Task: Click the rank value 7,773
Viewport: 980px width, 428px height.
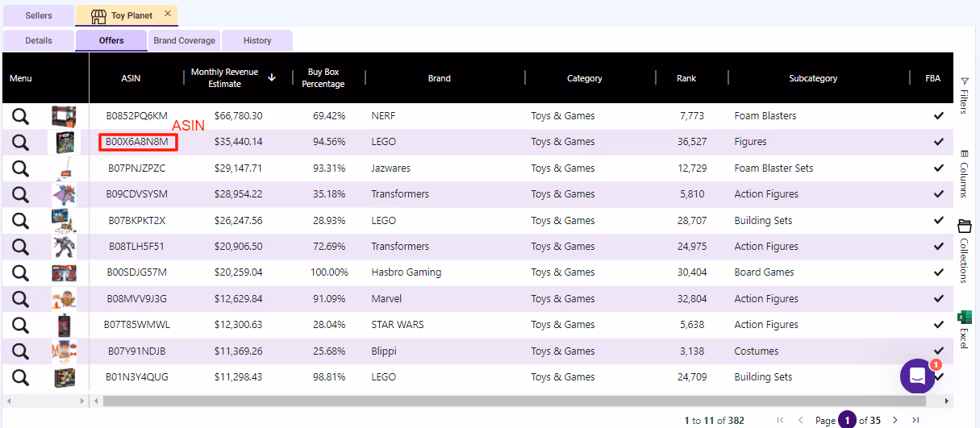Action: click(692, 116)
